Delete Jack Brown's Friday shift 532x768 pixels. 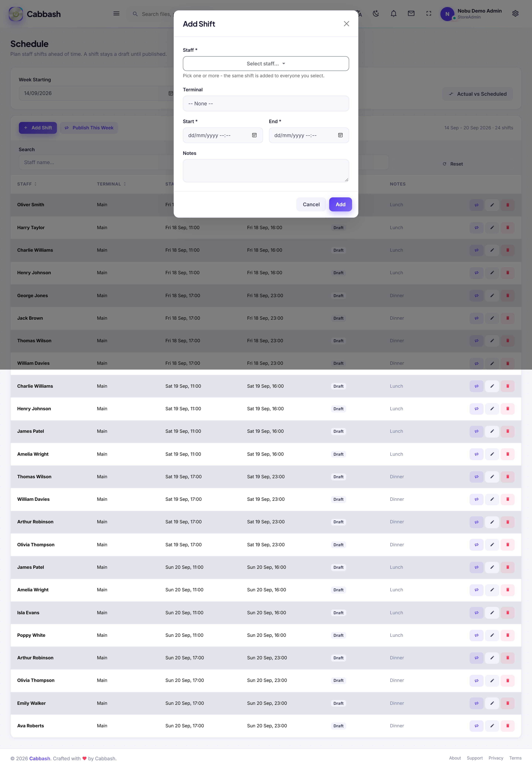coord(507,318)
